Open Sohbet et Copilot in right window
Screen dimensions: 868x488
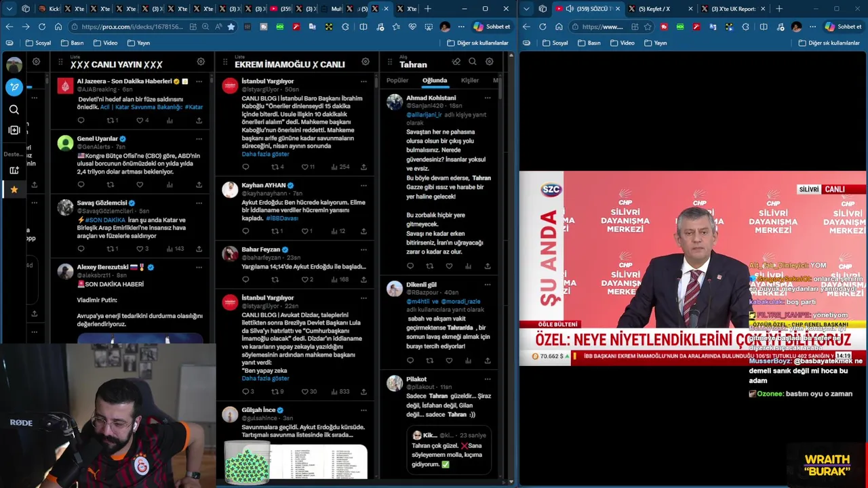[x=843, y=26]
